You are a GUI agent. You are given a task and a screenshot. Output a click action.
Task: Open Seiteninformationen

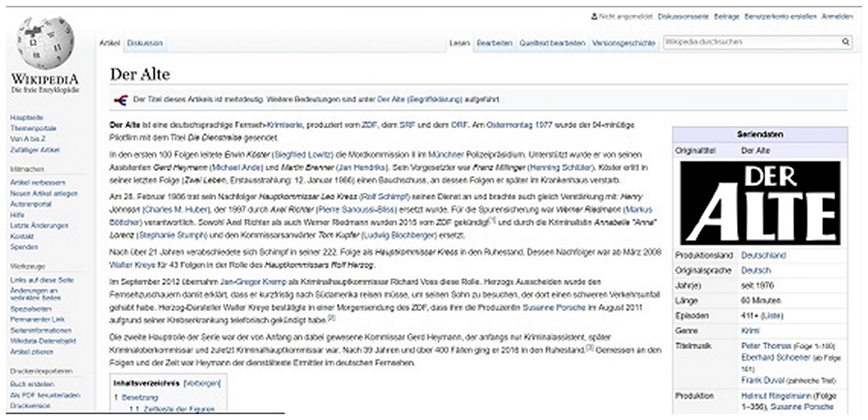pos(41,331)
